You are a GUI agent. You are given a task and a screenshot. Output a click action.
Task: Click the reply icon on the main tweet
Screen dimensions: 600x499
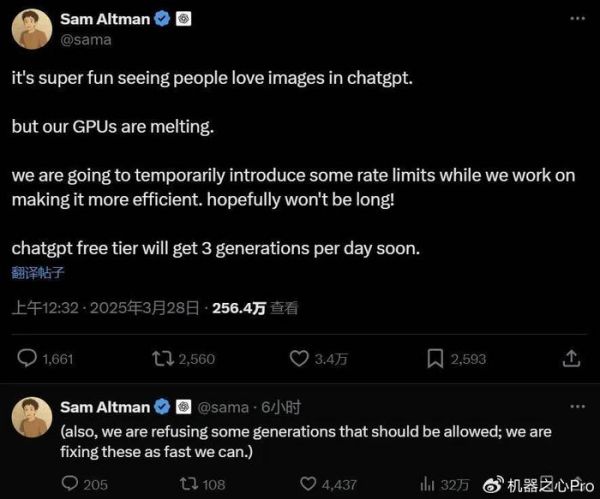coord(29,358)
